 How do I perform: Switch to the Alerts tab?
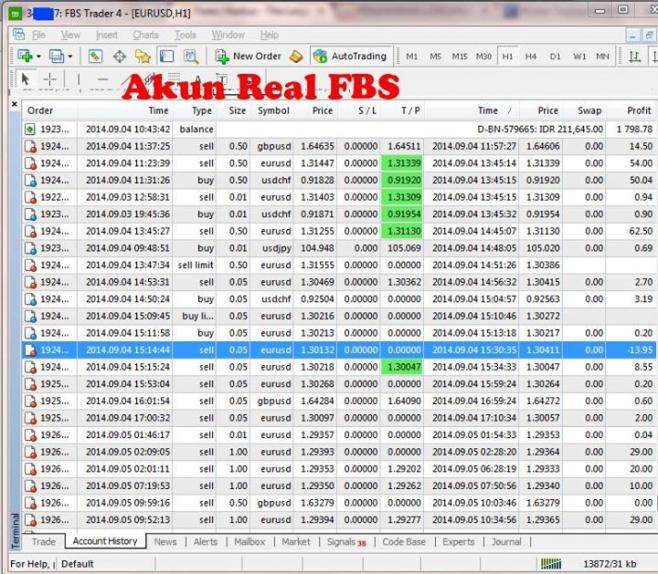205,542
